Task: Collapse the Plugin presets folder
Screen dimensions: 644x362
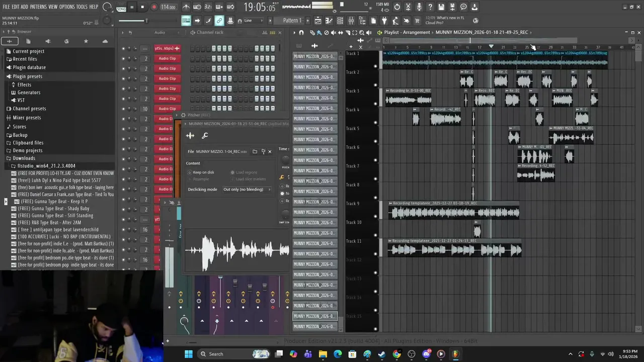Action: [x=28, y=76]
